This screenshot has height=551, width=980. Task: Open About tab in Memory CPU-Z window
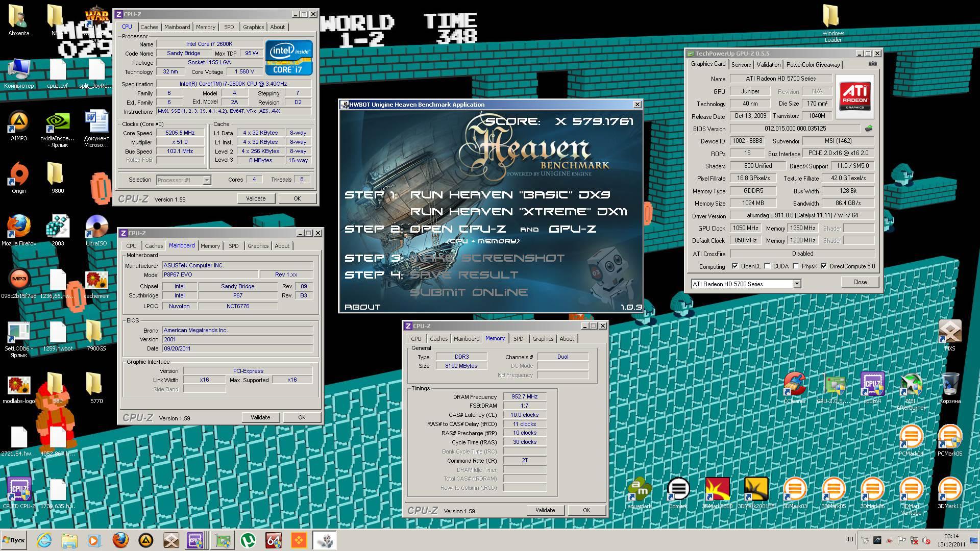[x=567, y=339]
